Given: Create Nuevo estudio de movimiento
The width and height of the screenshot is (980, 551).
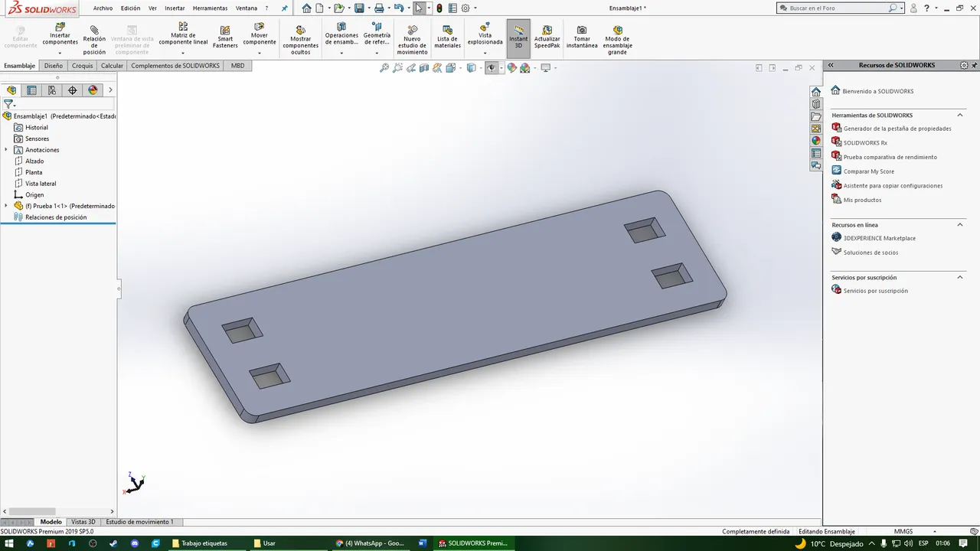Looking at the screenshot, I should click(x=412, y=40).
